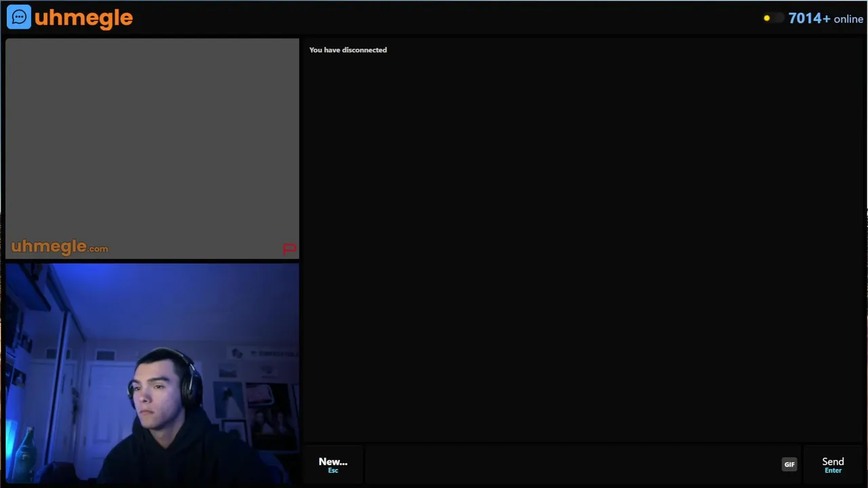Click the blue chat bubble logo icon

click(19, 17)
